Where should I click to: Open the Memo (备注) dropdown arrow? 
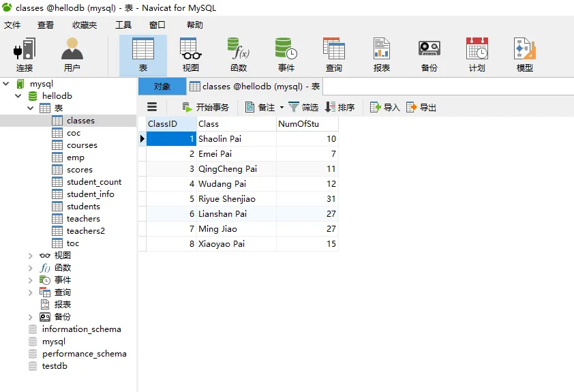pyautogui.click(x=282, y=107)
